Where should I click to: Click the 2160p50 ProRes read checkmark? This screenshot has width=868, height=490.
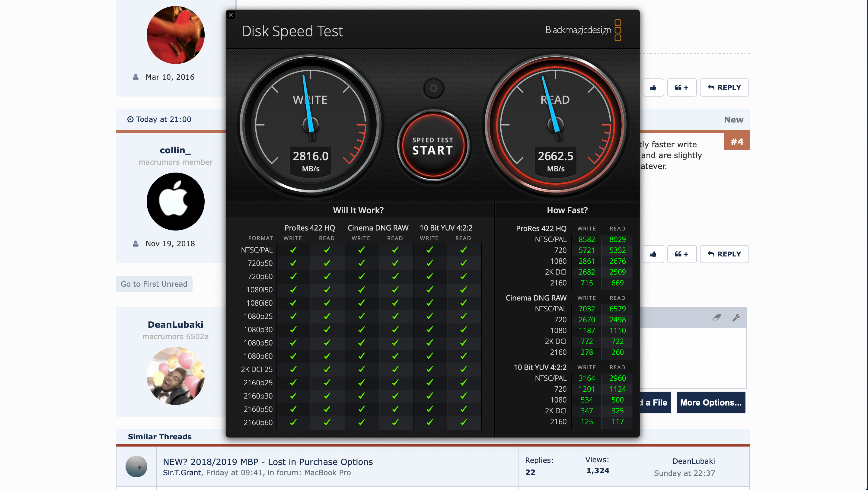327,409
